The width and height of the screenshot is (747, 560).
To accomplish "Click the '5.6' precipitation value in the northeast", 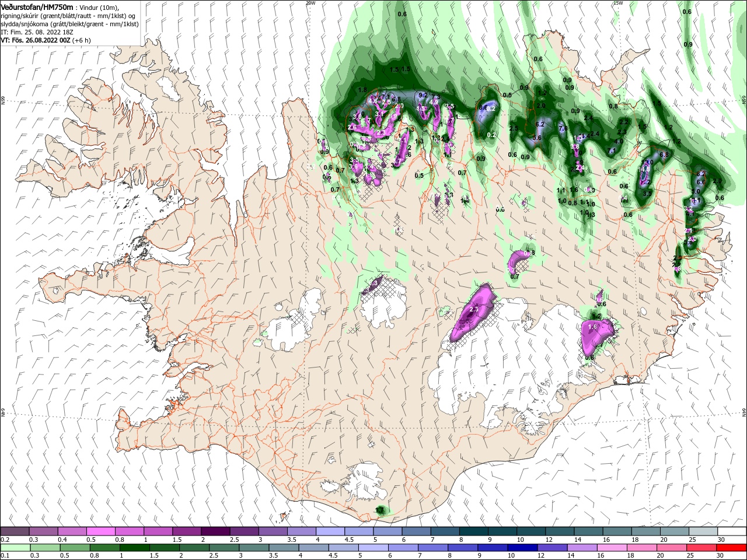I will pos(537,138).
